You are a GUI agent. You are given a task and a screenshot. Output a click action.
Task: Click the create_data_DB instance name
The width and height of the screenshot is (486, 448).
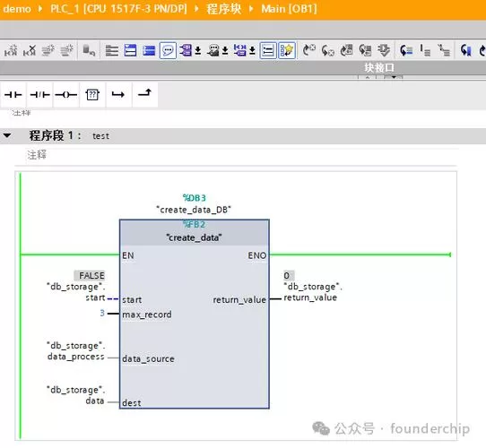coord(194,210)
